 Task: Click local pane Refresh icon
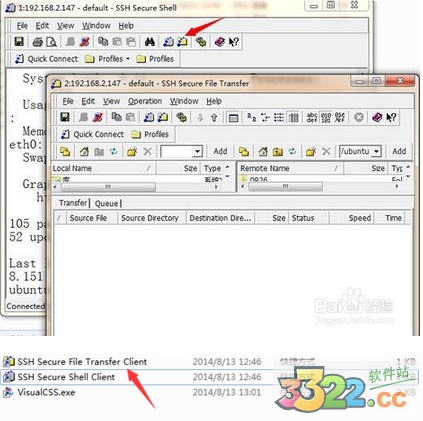click(114, 152)
